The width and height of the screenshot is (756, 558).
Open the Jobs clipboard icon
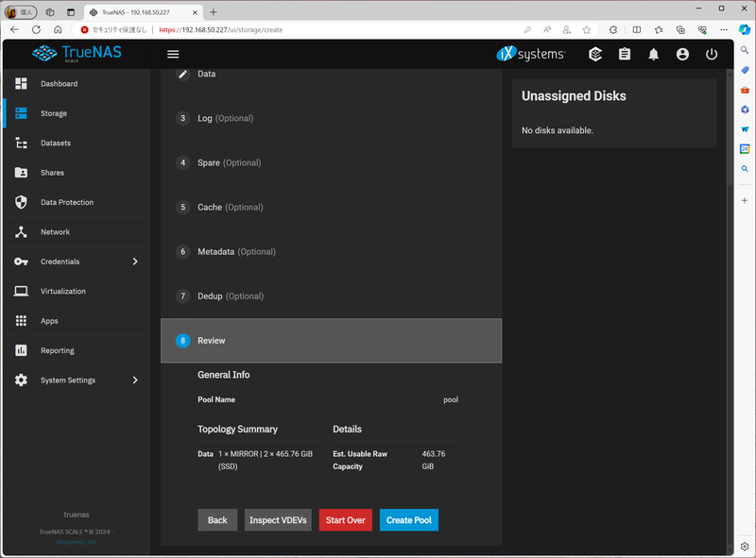coord(625,54)
